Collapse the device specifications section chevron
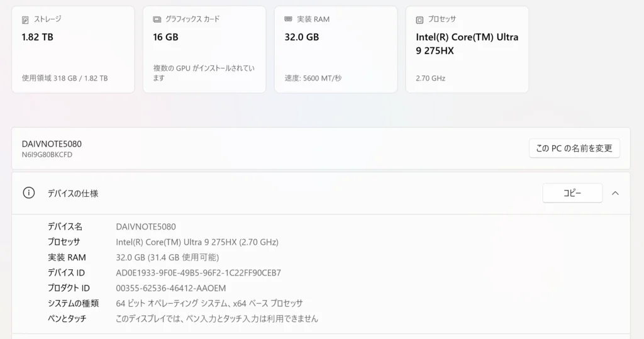Screen dimensions: 644x339 click(x=615, y=193)
